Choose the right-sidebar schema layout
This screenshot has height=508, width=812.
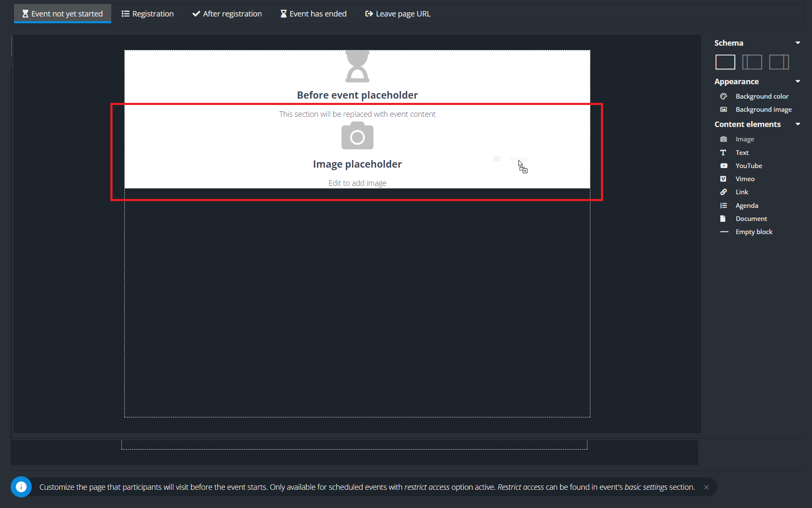coord(779,62)
